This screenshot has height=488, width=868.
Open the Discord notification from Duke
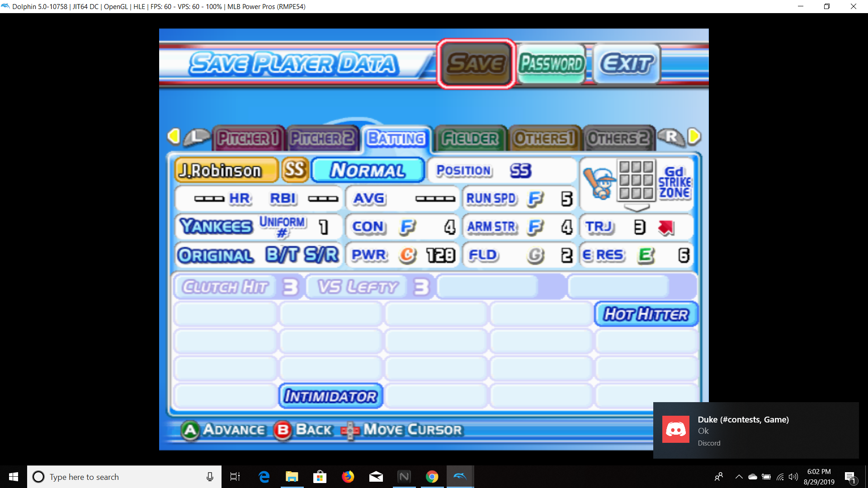click(x=756, y=430)
